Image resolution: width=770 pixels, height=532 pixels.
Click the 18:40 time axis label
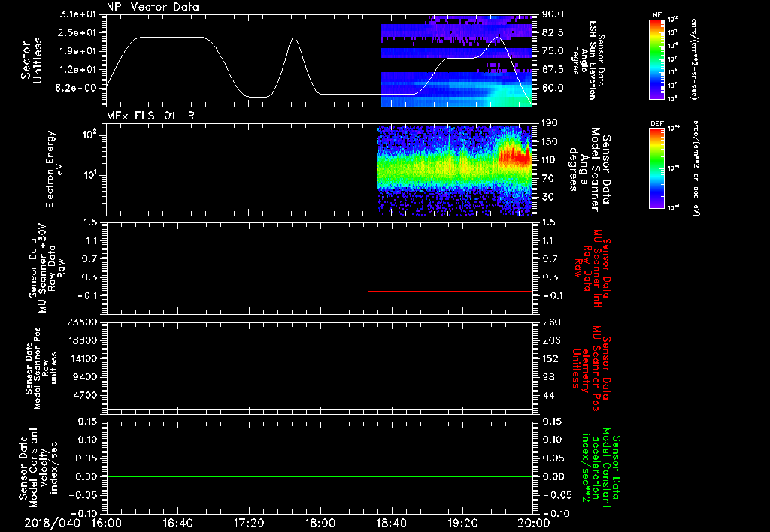391,523
